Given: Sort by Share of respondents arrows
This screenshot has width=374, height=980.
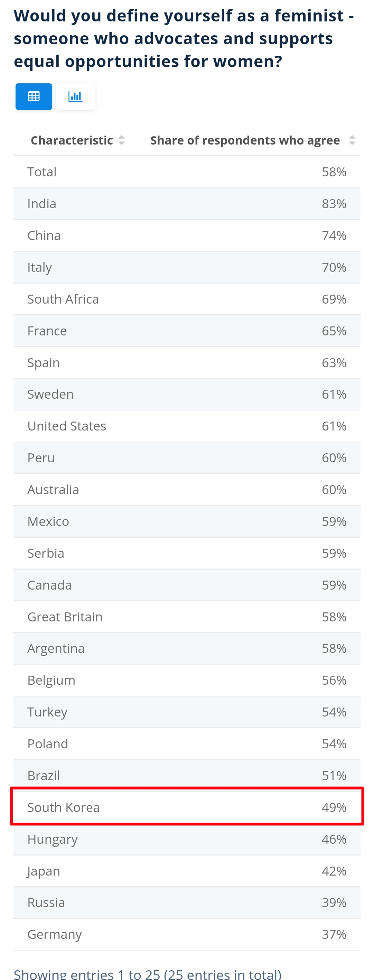Looking at the screenshot, I should (352, 140).
